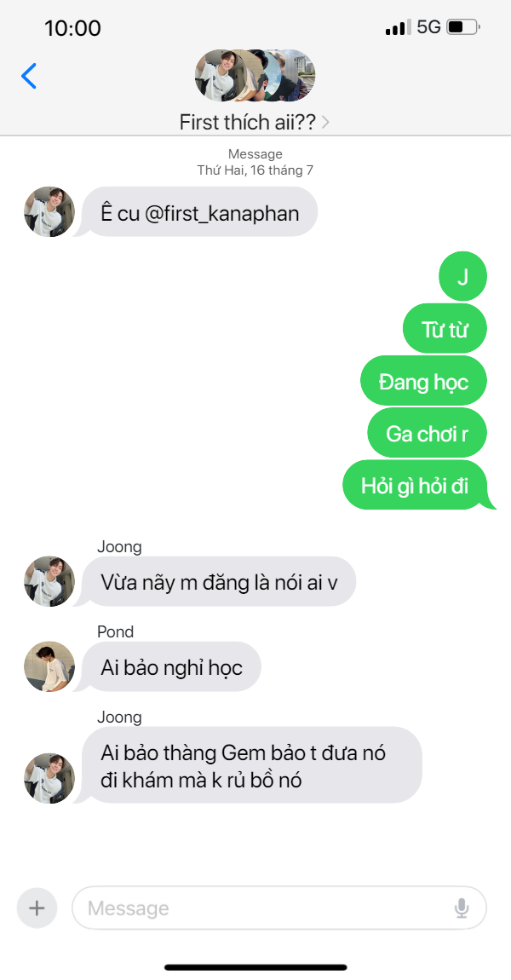Select the green 'J' message bubble
511x980 pixels.
click(463, 275)
